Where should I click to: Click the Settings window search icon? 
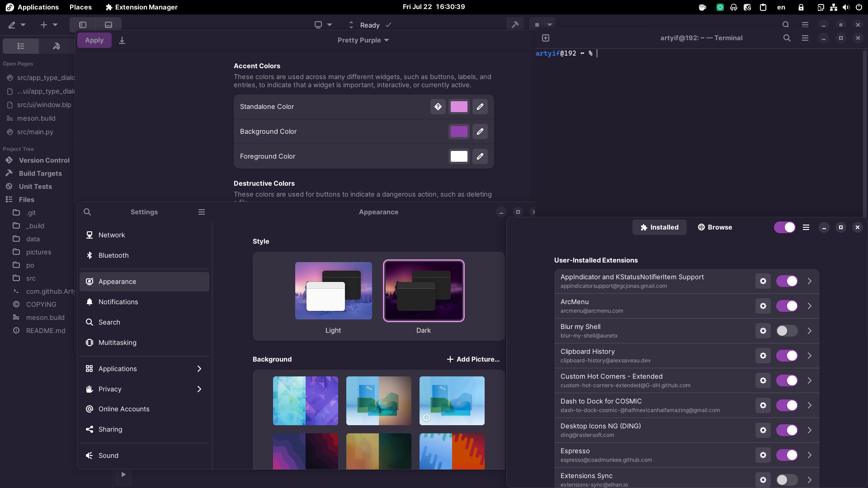[x=88, y=212]
